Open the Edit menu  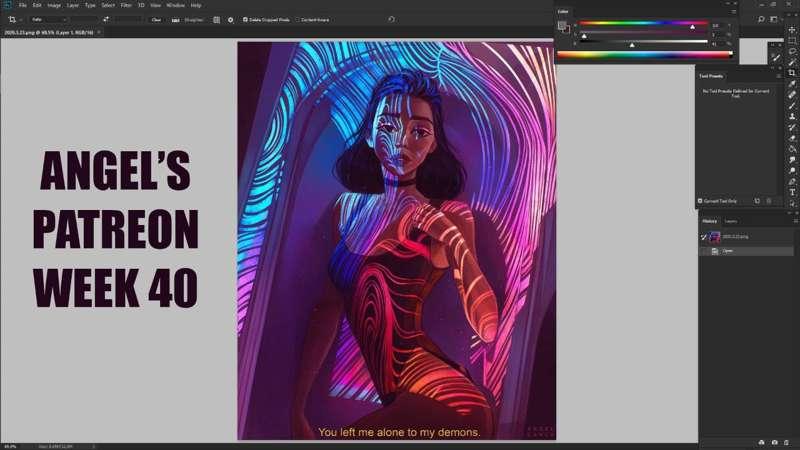pos(37,5)
